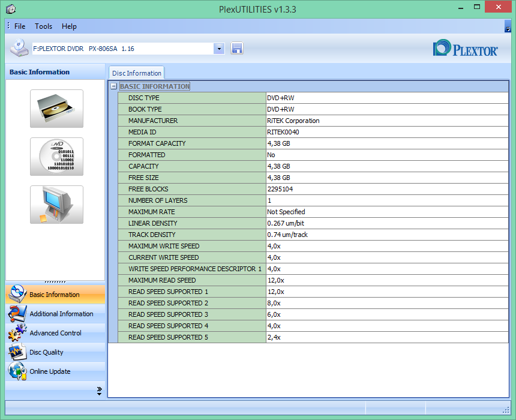Click the Online Update globe icon
Viewport: 516px width, 420px height.
17,371
